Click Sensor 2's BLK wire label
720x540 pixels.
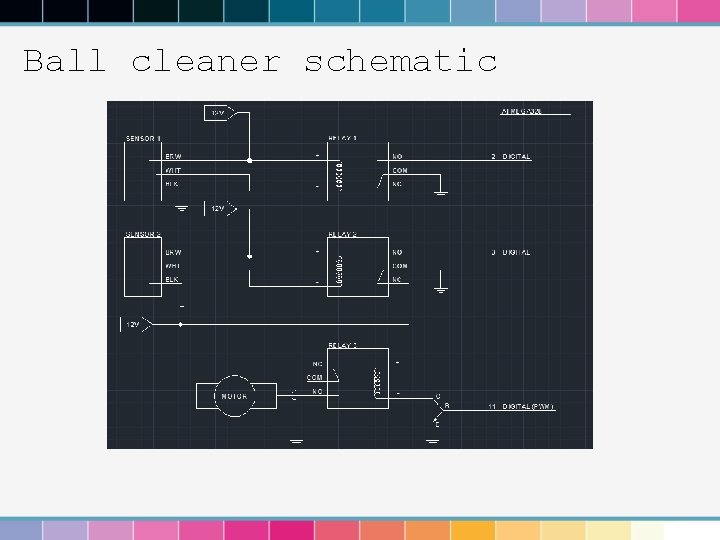[172, 279]
